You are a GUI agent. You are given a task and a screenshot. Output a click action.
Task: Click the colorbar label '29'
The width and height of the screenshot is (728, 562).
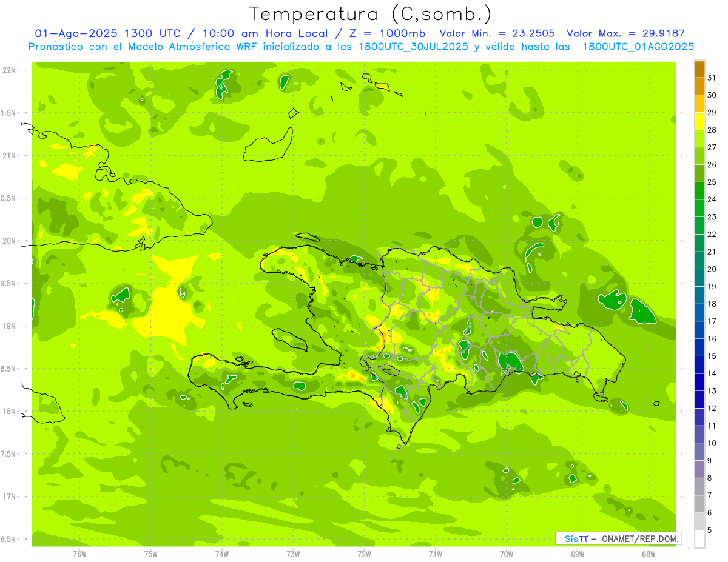(x=712, y=113)
